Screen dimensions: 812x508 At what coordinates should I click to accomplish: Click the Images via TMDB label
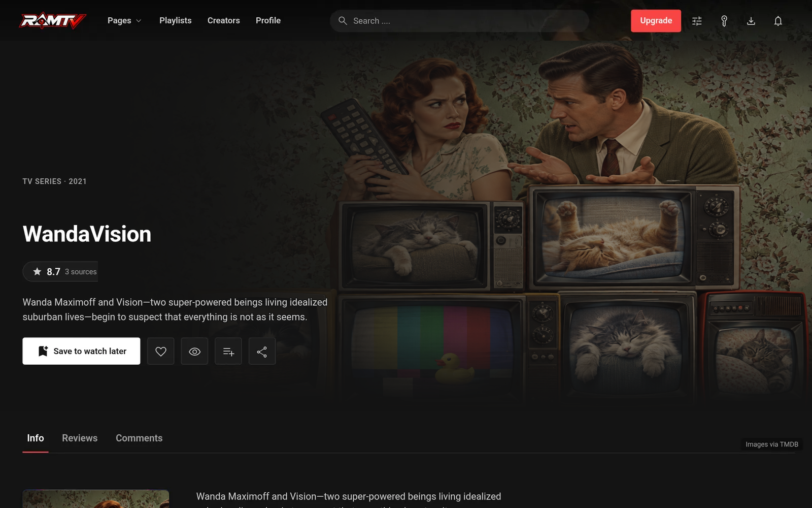point(771,444)
